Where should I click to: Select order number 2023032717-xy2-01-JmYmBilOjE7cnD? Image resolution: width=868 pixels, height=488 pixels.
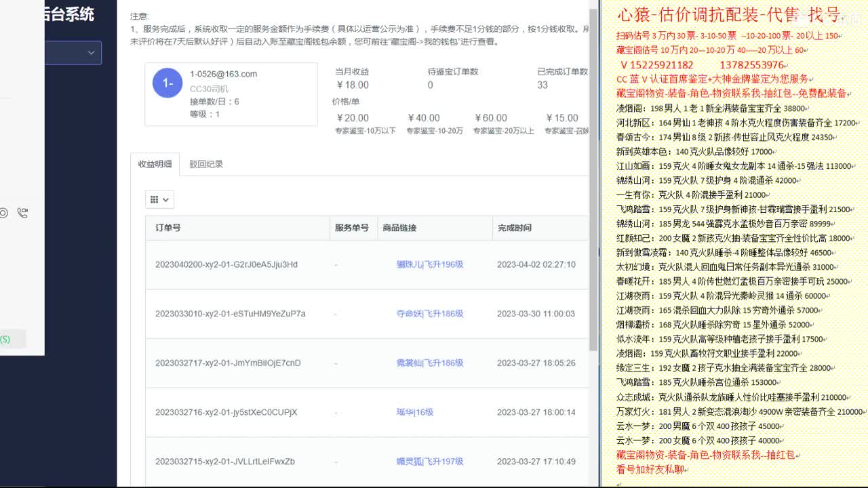point(228,363)
